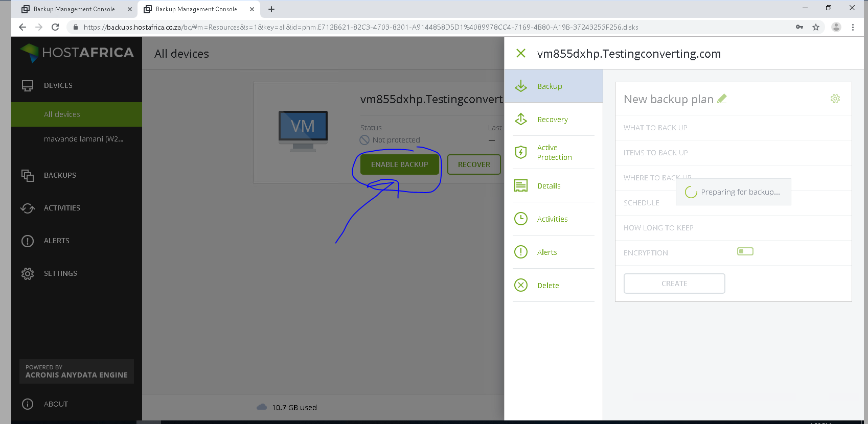Switch to the Active Protection tab
This screenshot has width=868, height=424.
[x=554, y=152]
